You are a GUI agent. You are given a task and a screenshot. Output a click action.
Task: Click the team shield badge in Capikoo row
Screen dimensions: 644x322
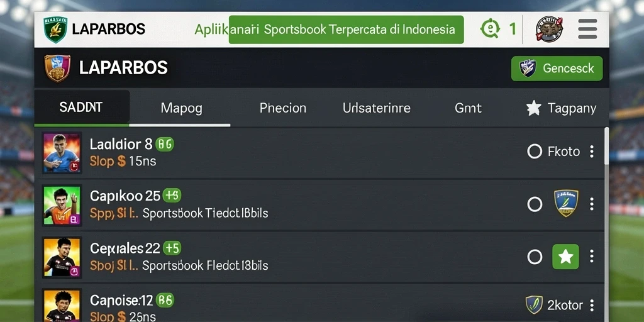tap(566, 203)
